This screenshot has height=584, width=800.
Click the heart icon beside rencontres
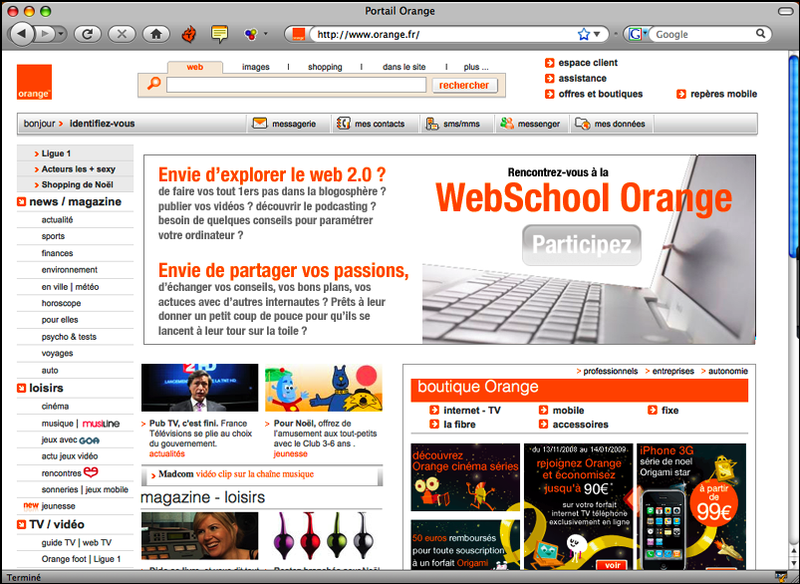[x=91, y=472]
